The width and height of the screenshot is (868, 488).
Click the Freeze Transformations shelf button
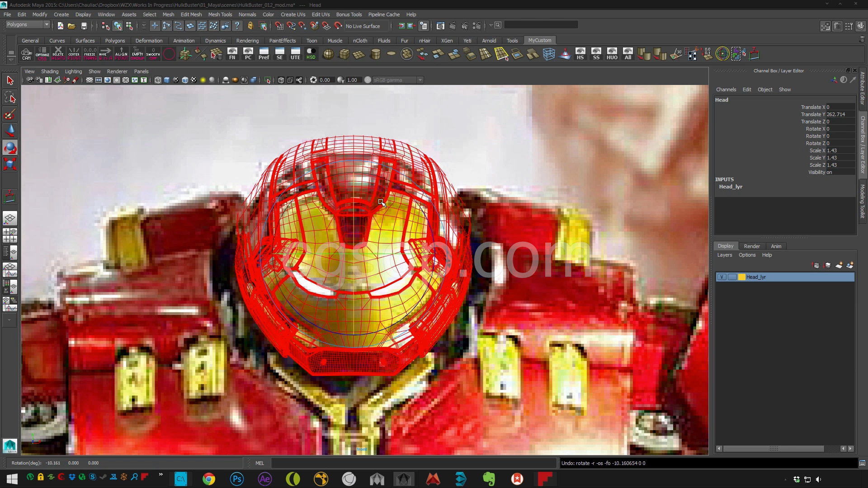(x=90, y=53)
